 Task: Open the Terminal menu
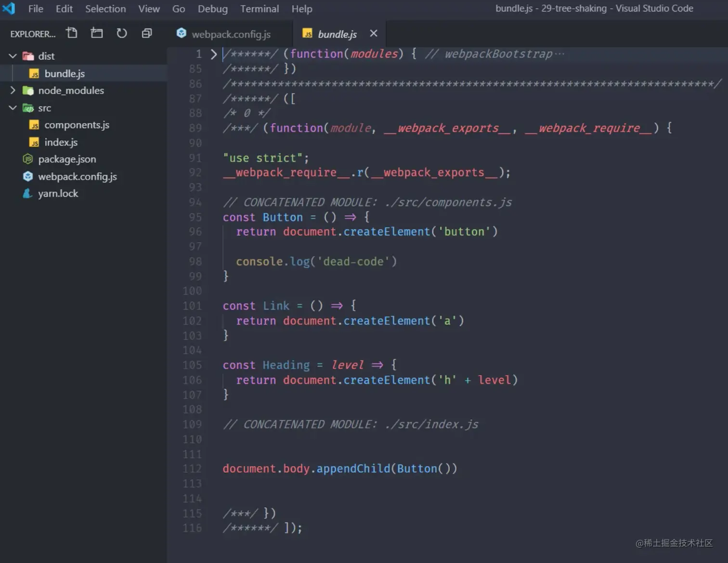pos(260,9)
